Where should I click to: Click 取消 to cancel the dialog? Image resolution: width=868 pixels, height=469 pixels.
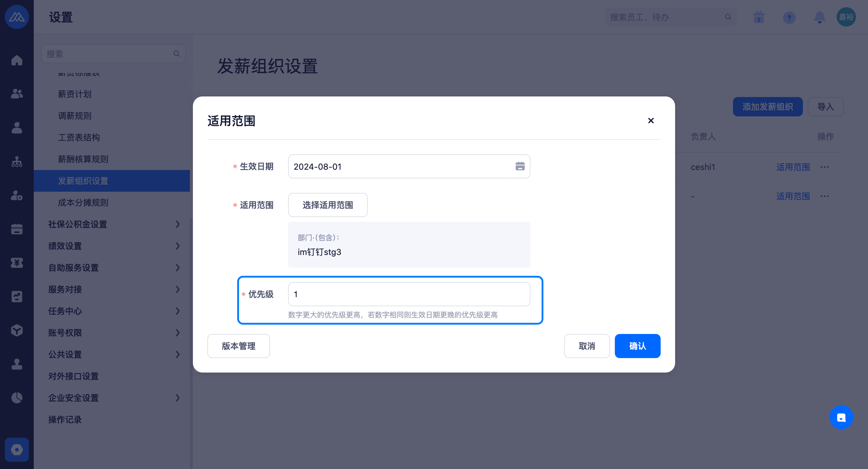pos(587,346)
